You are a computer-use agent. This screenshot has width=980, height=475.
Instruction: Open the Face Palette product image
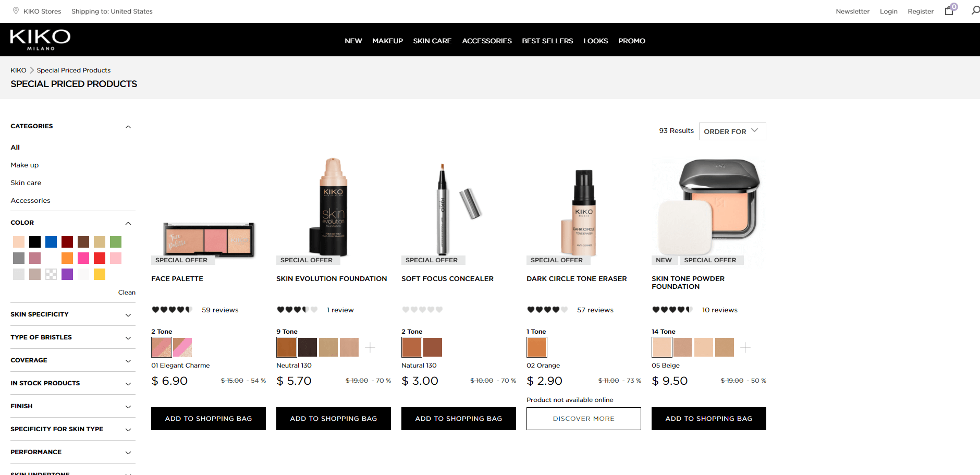[209, 240]
